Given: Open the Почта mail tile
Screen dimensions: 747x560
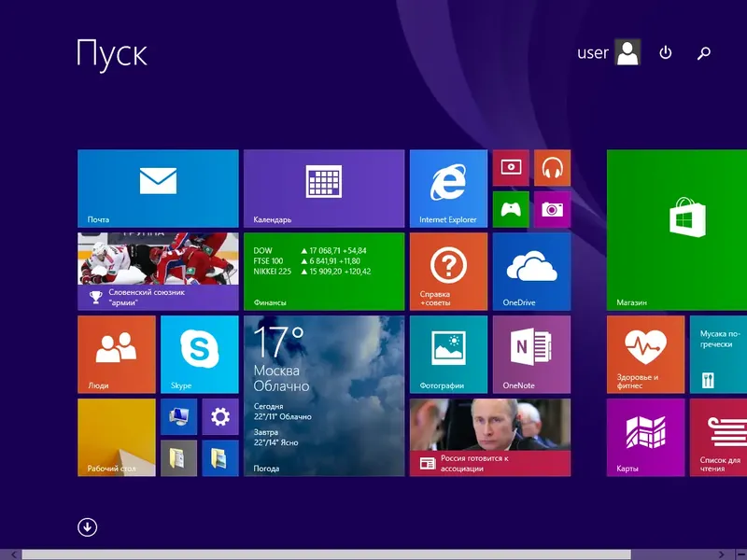Looking at the screenshot, I should point(158,189).
